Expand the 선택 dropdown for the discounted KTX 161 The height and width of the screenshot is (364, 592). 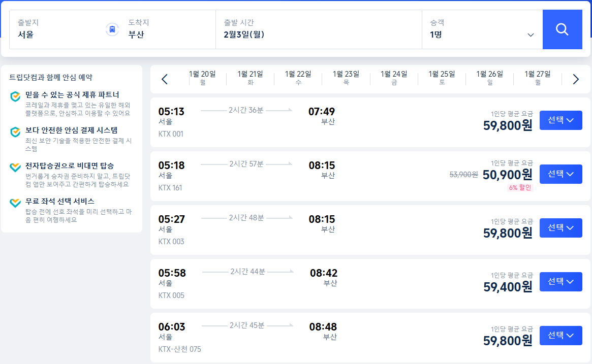click(x=560, y=174)
